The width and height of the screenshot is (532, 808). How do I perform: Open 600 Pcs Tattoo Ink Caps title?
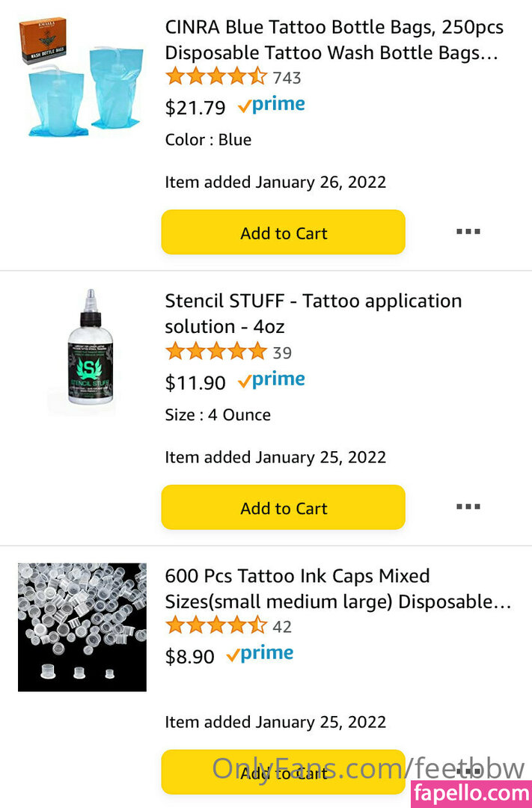coord(338,589)
